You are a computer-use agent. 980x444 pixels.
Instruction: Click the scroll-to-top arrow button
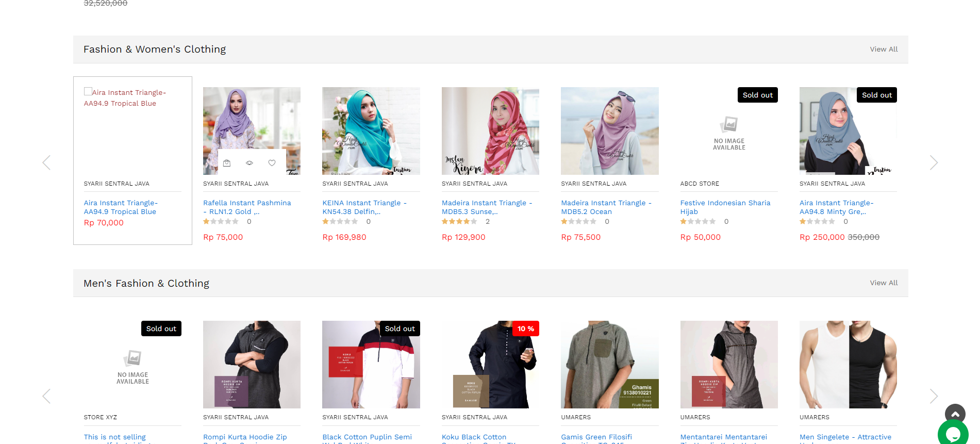coord(955,414)
